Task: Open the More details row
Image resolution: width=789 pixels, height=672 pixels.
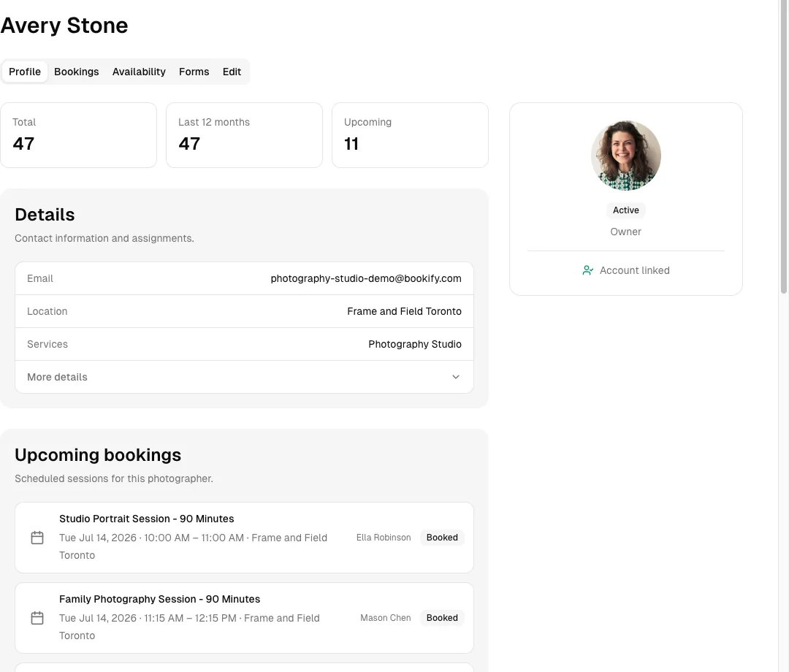Action: (244, 377)
